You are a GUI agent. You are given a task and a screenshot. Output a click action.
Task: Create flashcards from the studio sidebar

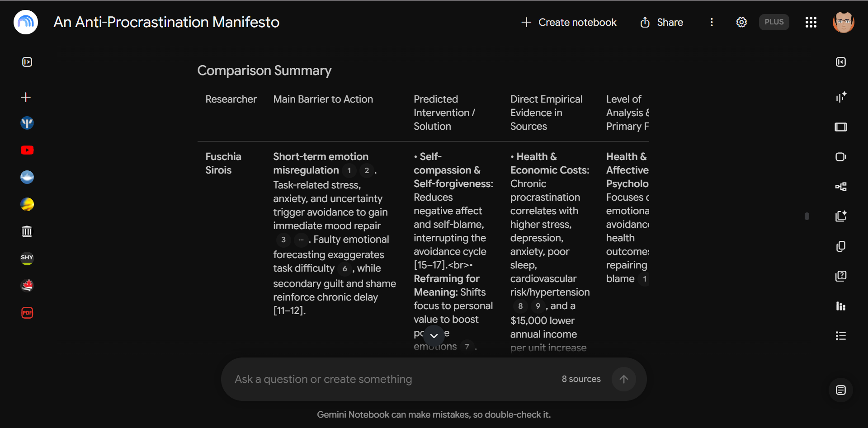pyautogui.click(x=841, y=246)
